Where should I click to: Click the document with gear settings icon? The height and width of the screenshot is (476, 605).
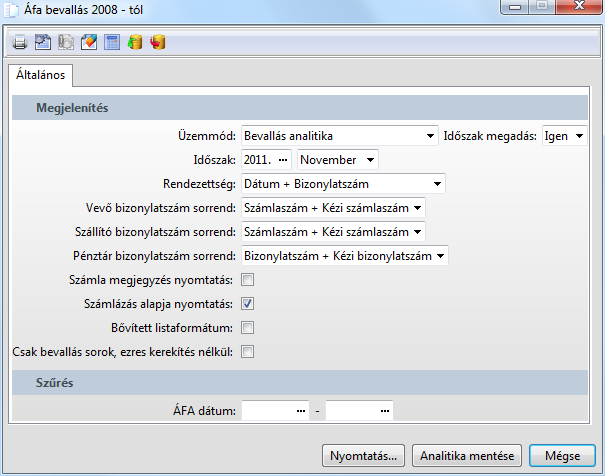[x=43, y=42]
